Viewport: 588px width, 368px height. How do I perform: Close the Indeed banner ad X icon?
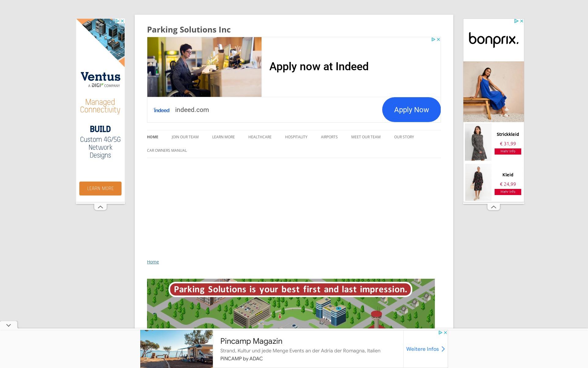click(x=438, y=40)
